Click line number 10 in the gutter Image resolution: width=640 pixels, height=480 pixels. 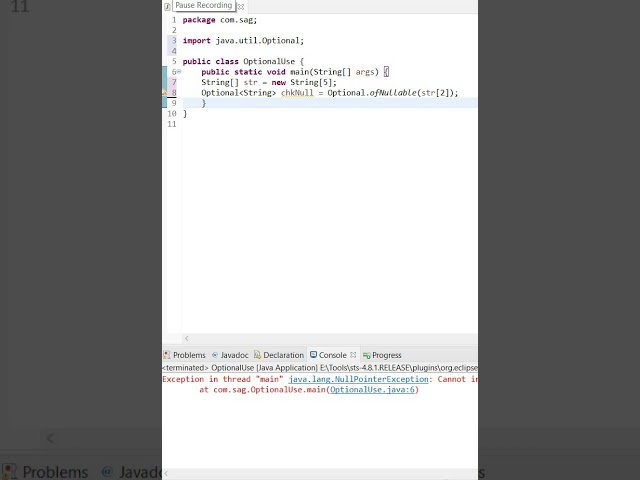click(172, 113)
